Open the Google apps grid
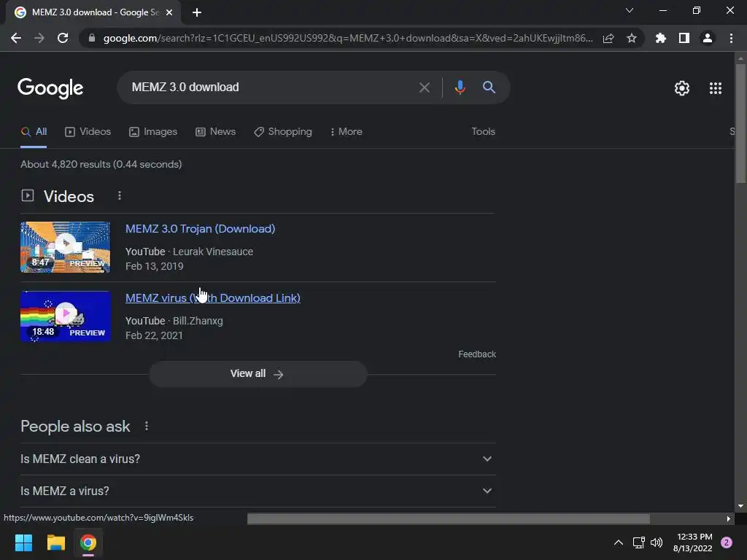Screen dimensions: 747x560 pos(716,88)
